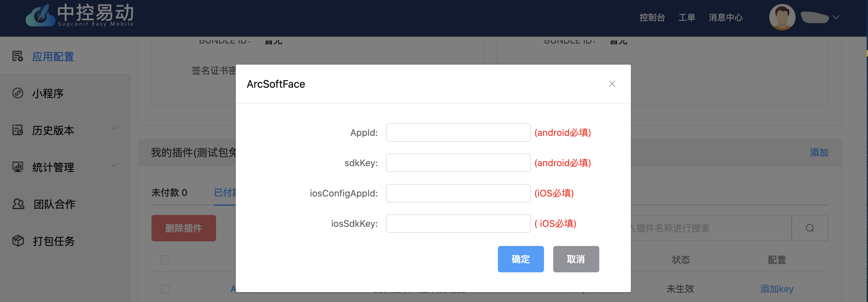Image resolution: width=868 pixels, height=302 pixels.
Task: Click the 统计管理 sidebar icon
Action: (x=17, y=167)
